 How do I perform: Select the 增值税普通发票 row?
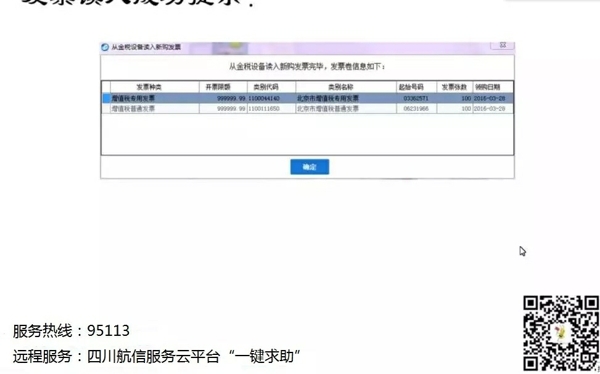pos(308,109)
